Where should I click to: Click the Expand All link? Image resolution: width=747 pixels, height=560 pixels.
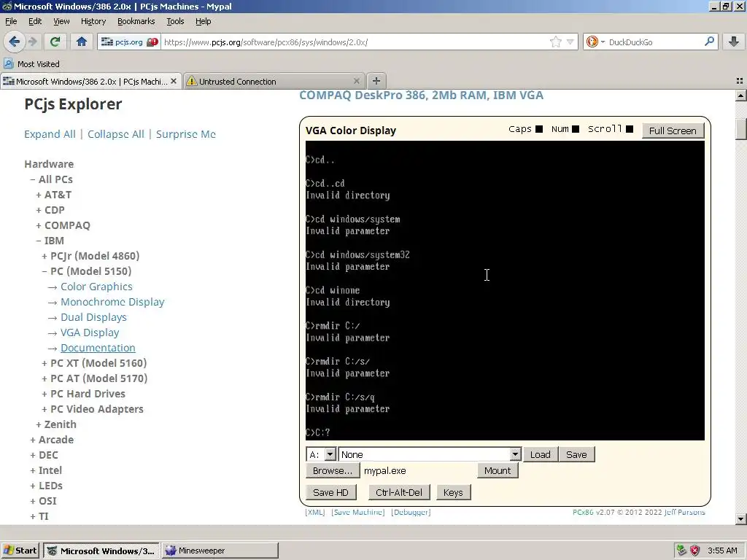(x=50, y=134)
